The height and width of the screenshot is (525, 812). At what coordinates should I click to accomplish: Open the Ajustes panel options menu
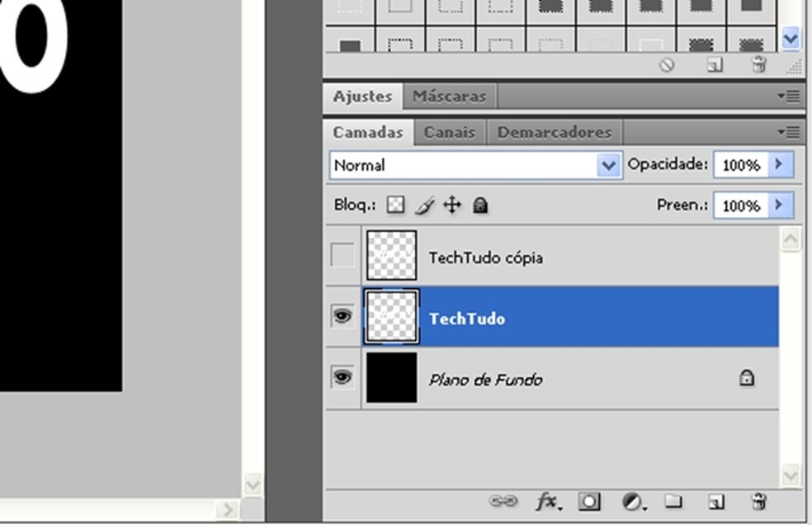pyautogui.click(x=789, y=97)
